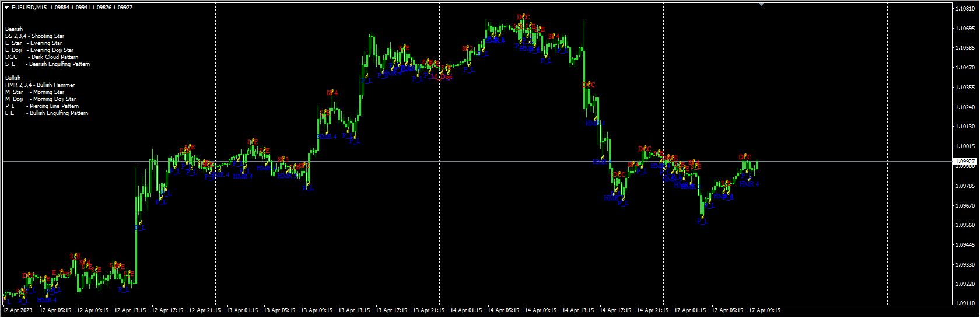This screenshot has width=980, height=318.
Task: Click time axis label '12 Apr 05:15'
Action: click(x=55, y=310)
